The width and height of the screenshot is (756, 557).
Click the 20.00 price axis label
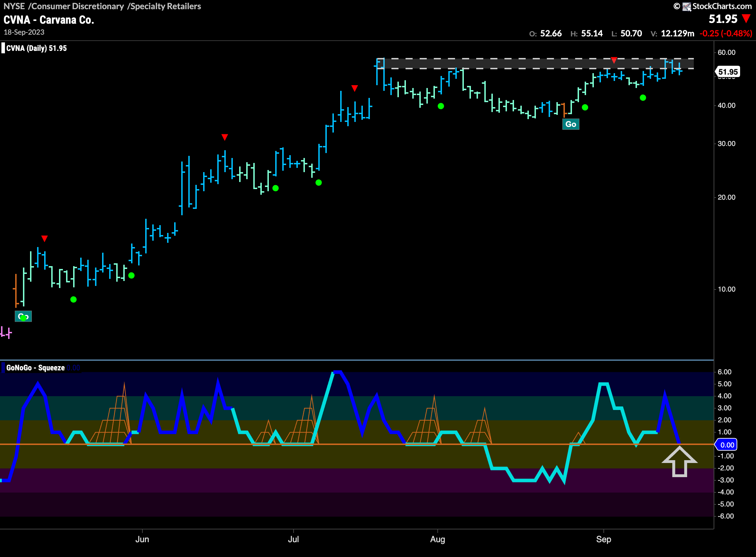coord(727,197)
